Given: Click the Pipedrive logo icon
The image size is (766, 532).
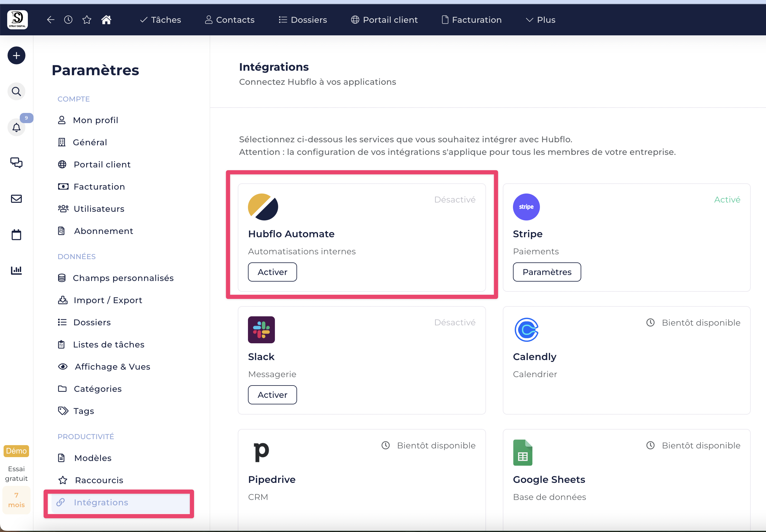Looking at the screenshot, I should tap(261, 452).
